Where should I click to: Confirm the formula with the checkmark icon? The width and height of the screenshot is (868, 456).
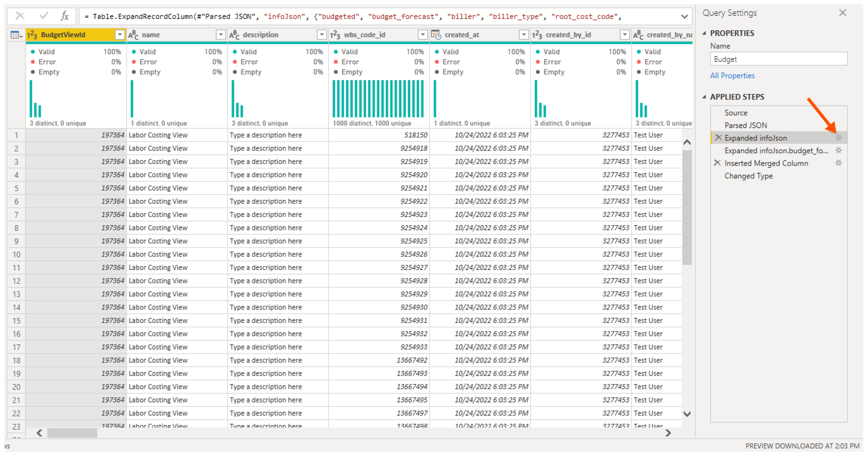point(44,15)
